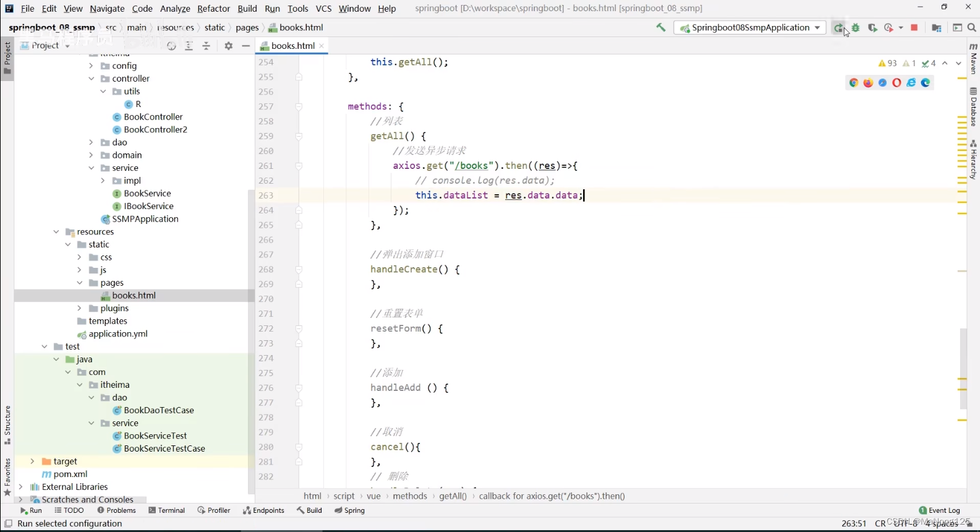This screenshot has height=532, width=980.
Task: Open the run anything toolbar icon
Action: (958, 28)
